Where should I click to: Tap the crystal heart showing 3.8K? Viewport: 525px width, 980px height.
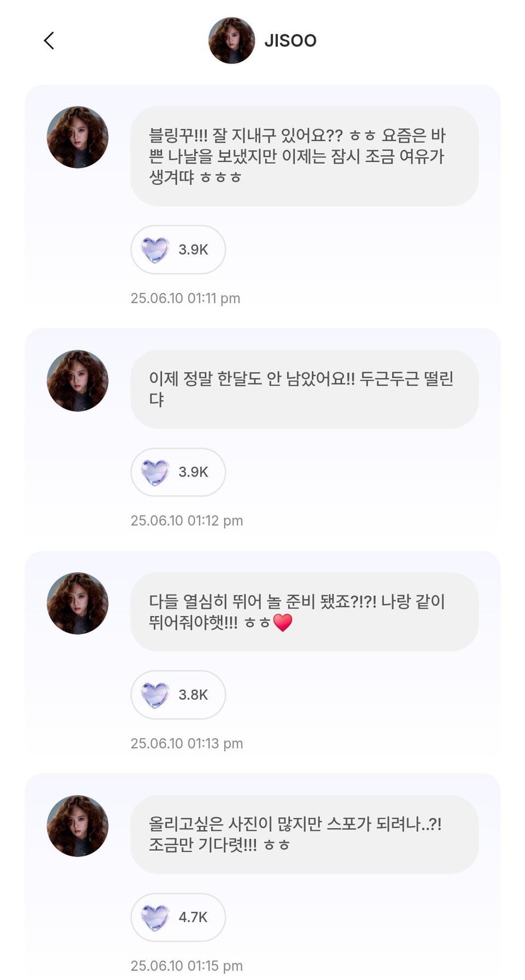[x=155, y=695]
